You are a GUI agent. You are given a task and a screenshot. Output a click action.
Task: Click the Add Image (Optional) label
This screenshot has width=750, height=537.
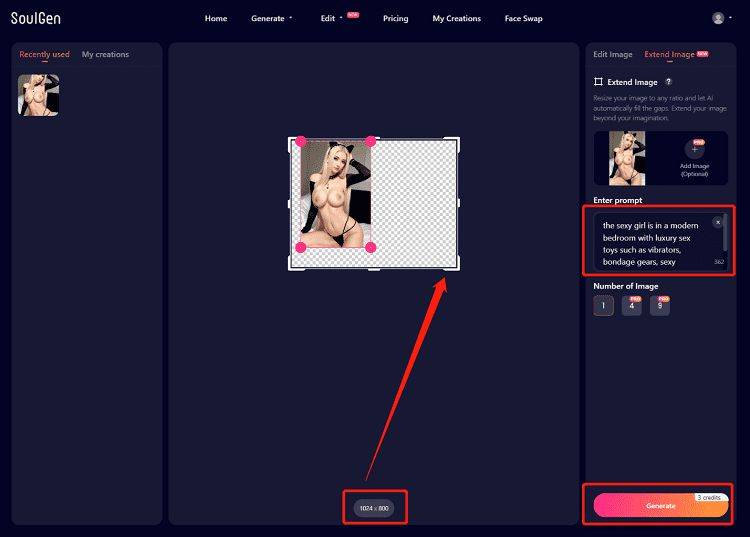pos(695,170)
